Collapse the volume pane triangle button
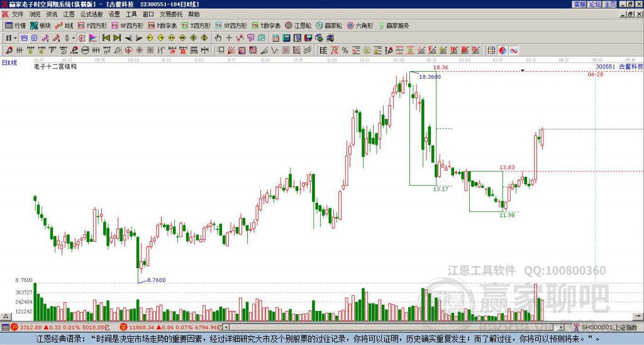 (6, 316)
